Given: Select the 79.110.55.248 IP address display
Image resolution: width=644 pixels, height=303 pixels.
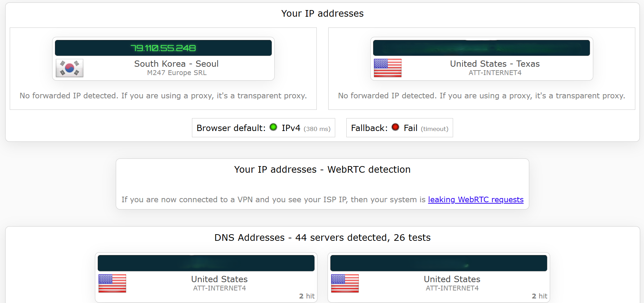Looking at the screenshot, I should [x=163, y=48].
